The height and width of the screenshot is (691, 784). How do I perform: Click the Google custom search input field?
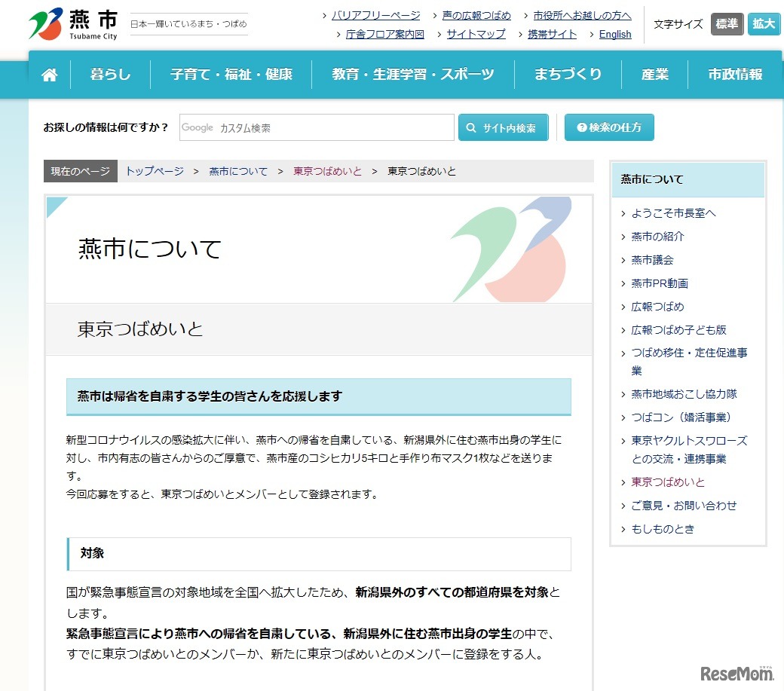tap(317, 127)
